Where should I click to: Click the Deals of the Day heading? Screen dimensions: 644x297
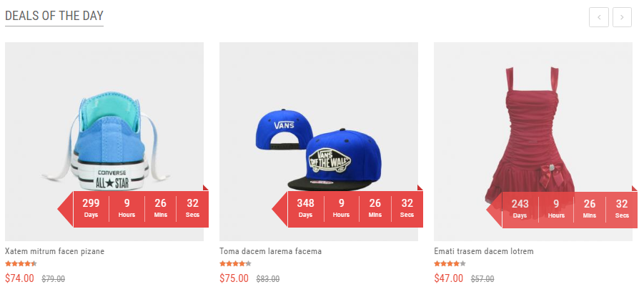point(54,16)
